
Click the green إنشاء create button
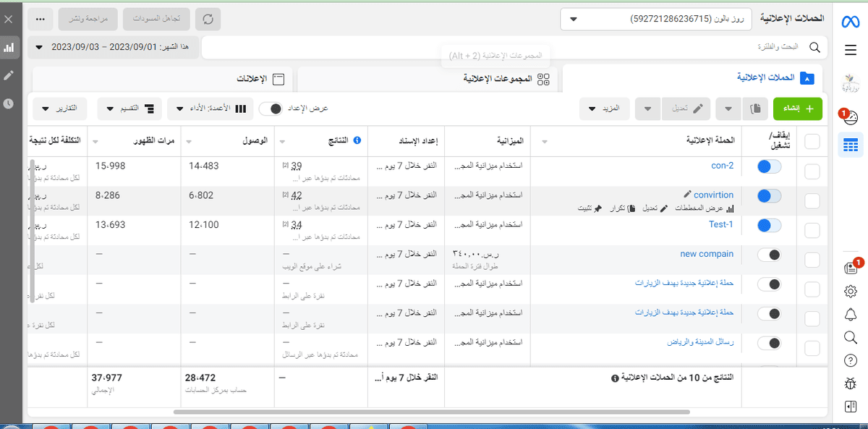click(798, 109)
